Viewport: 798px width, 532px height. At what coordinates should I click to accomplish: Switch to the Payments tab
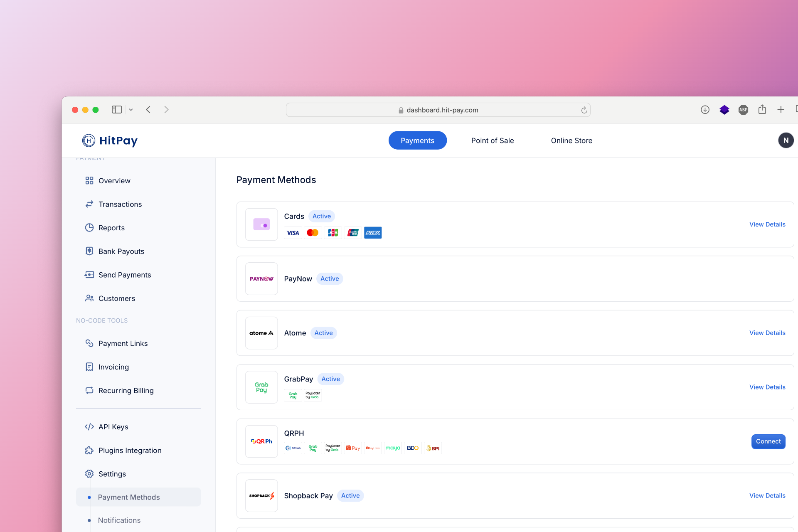tap(417, 140)
